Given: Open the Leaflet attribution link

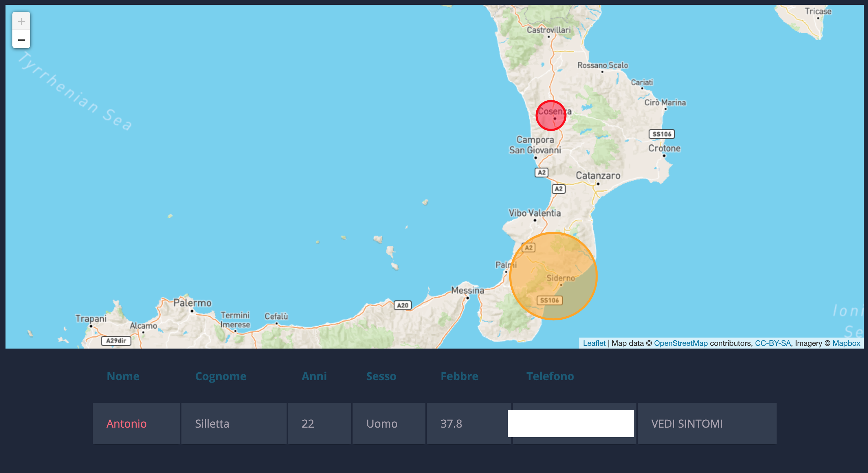Looking at the screenshot, I should tap(594, 343).
